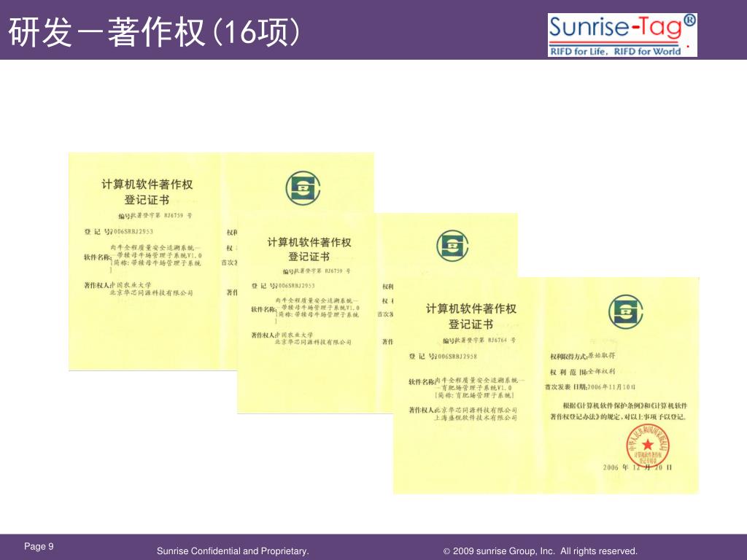Image resolution: width=747 pixels, height=560 pixels.
Task: Click the '权利范围:全部权利' line
Action: (x=582, y=371)
